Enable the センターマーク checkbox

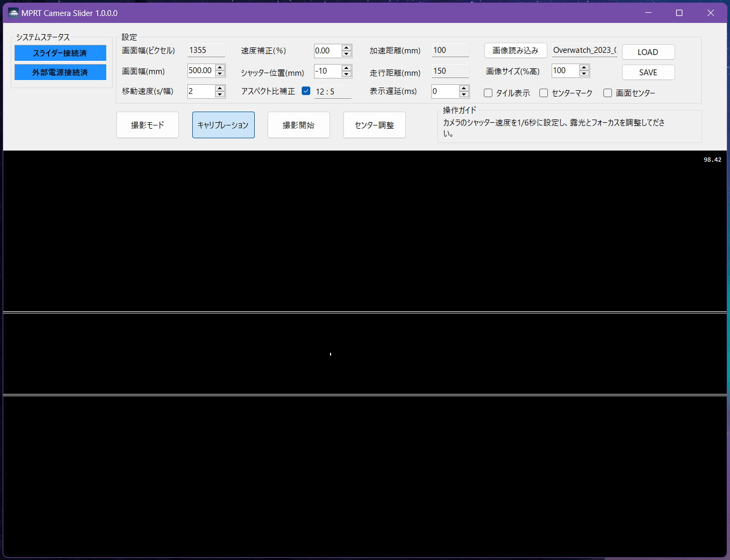pyautogui.click(x=544, y=93)
